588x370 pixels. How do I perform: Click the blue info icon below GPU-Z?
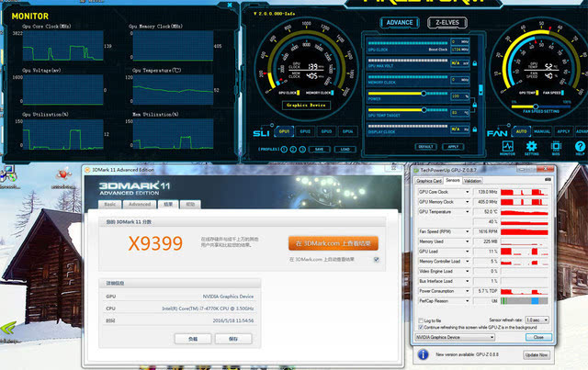(423, 354)
